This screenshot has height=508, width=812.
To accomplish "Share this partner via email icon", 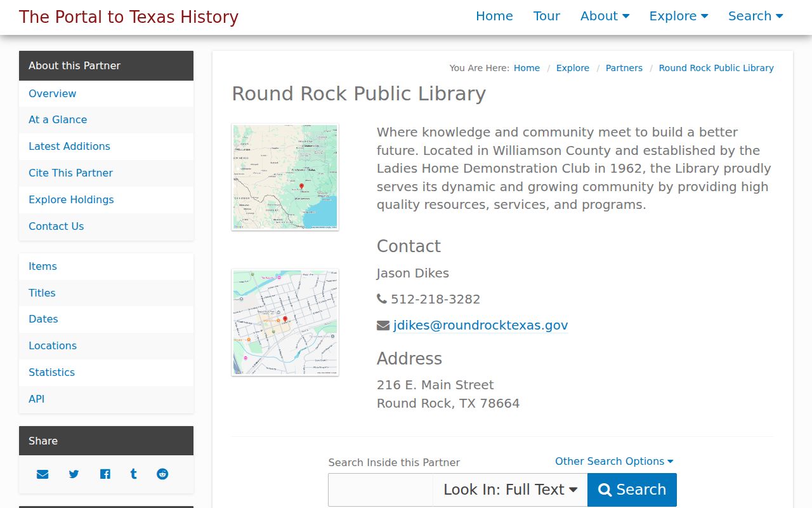I will (x=43, y=474).
